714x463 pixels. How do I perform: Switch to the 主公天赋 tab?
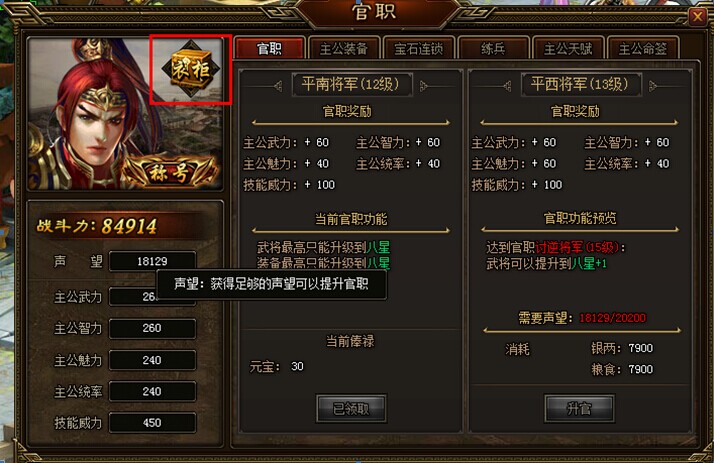coord(568,48)
